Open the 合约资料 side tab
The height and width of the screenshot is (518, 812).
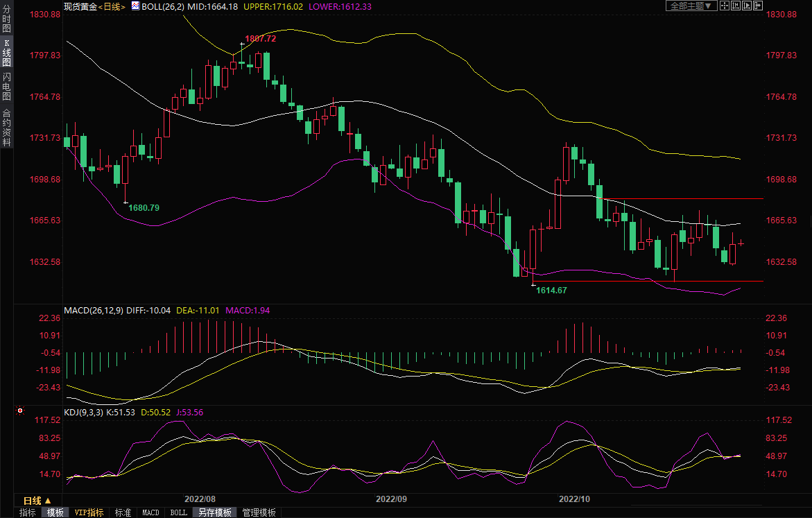tap(6, 127)
